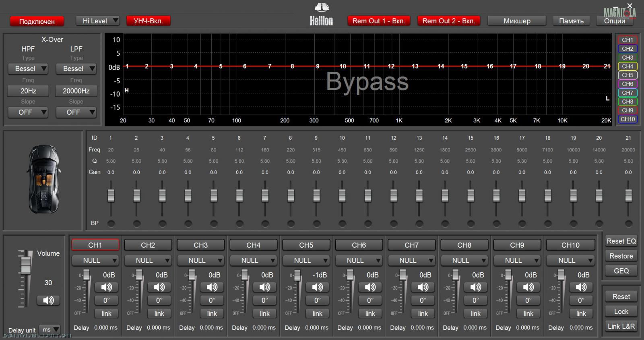Open the Delay unit ms dropdown
Image resolution: width=644 pixels, height=340 pixels.
click(50, 330)
